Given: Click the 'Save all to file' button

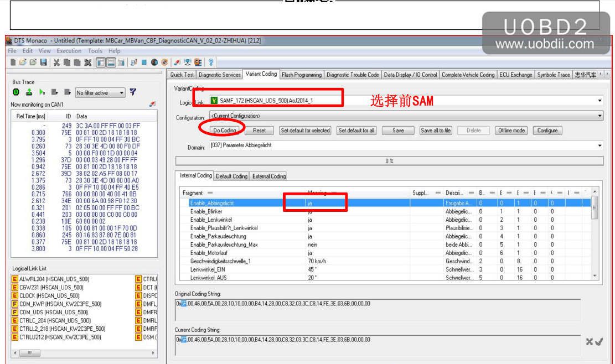Looking at the screenshot, I should click(x=435, y=131).
